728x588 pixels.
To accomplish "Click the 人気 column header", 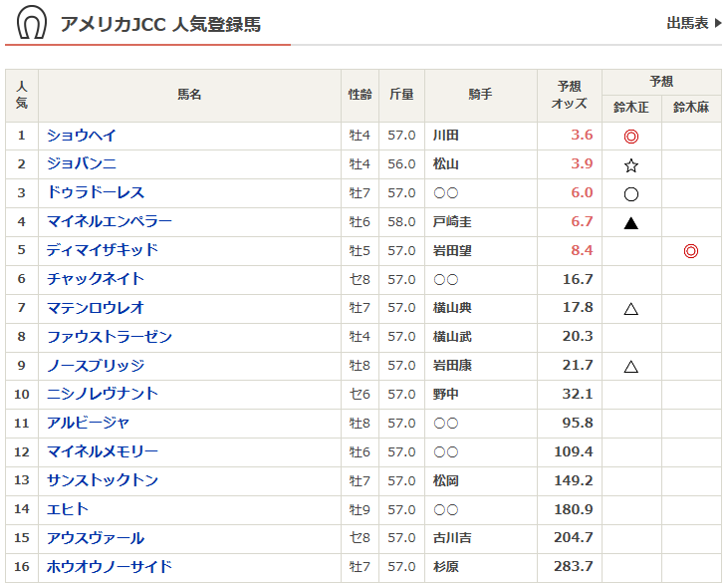I will [22, 95].
